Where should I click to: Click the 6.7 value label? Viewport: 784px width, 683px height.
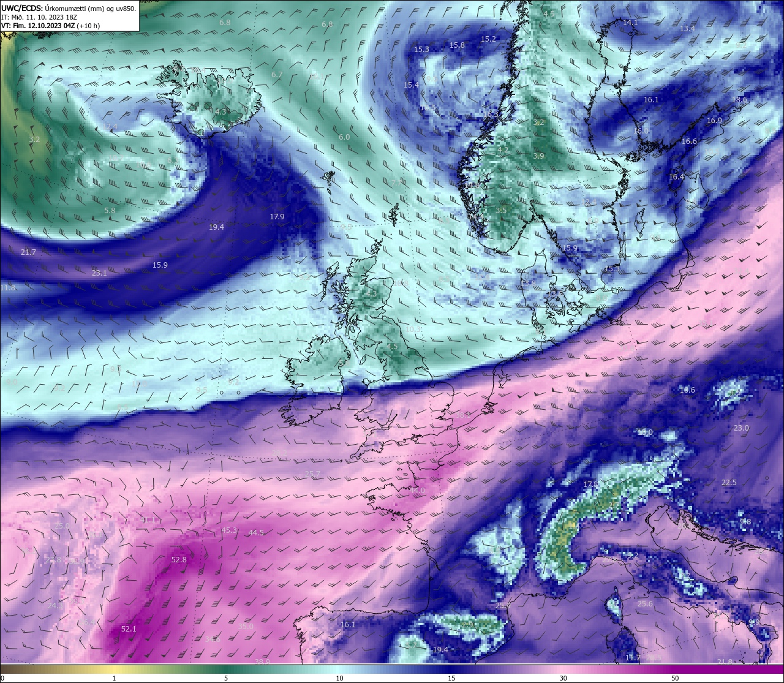(277, 74)
